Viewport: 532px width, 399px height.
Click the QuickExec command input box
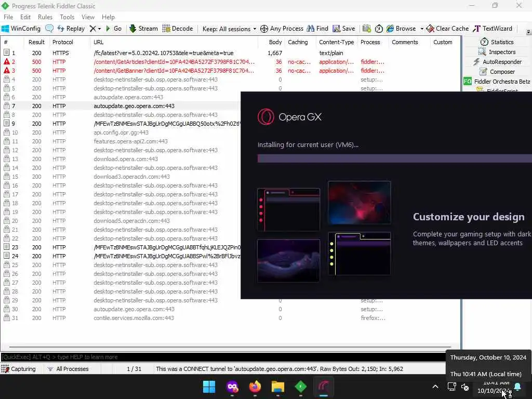click(222, 357)
